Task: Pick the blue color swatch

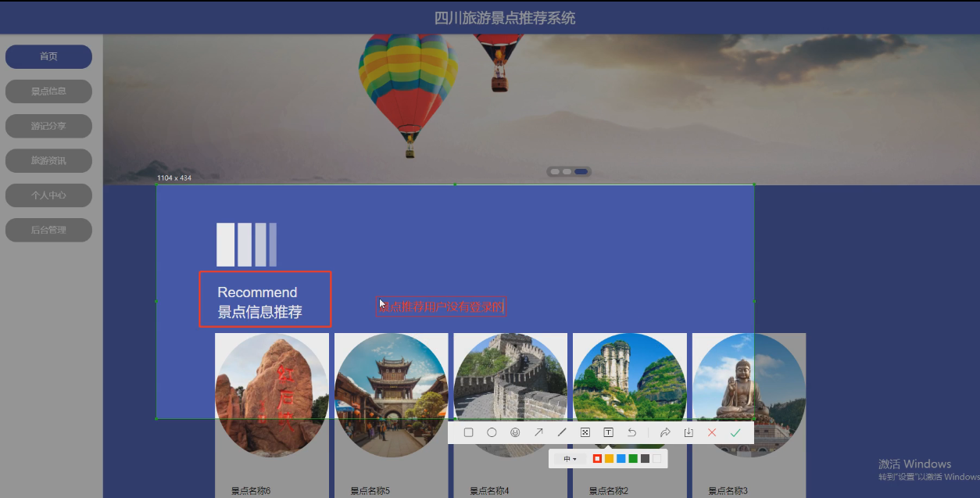Action: pyautogui.click(x=621, y=459)
